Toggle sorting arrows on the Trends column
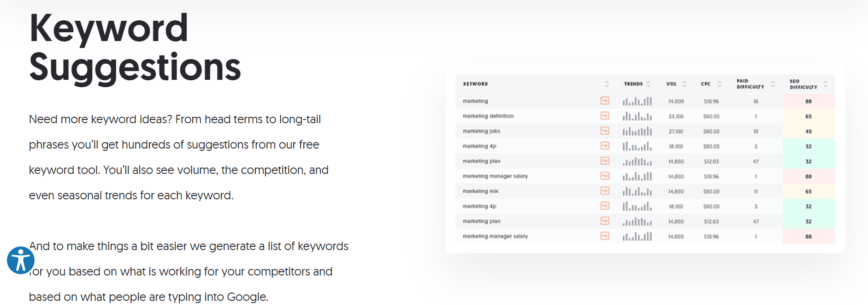This screenshot has height=305, width=868. pyautogui.click(x=649, y=84)
